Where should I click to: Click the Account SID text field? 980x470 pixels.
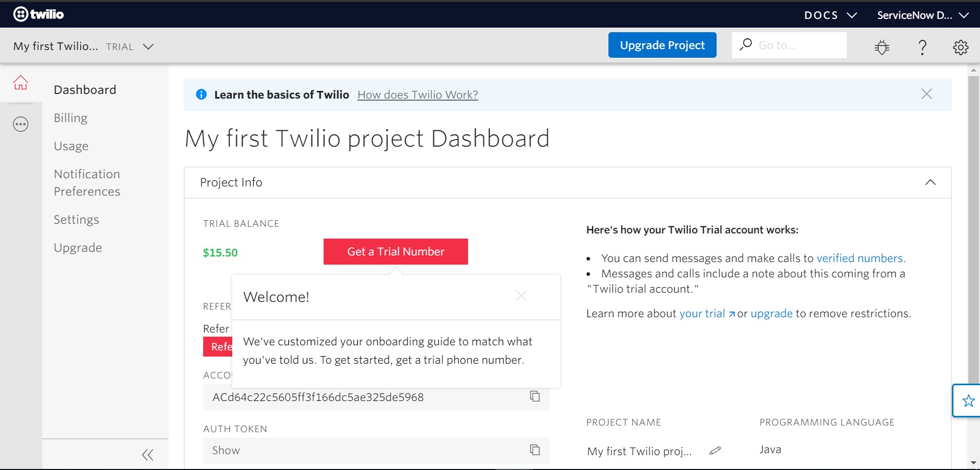coord(376,397)
